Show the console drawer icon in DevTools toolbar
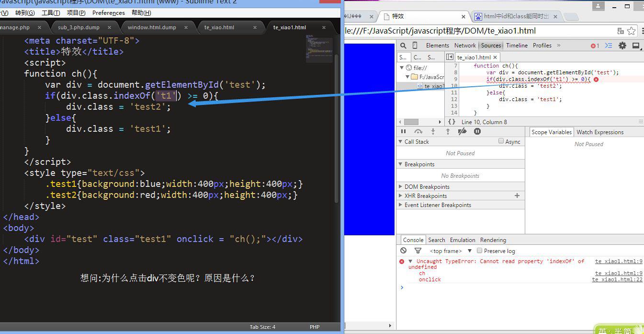The image size is (644, 334). tap(609, 46)
